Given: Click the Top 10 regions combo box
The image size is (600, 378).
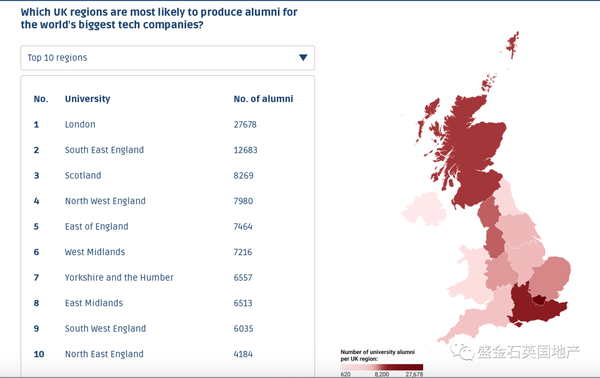Looking at the screenshot, I should pyautogui.click(x=168, y=58).
